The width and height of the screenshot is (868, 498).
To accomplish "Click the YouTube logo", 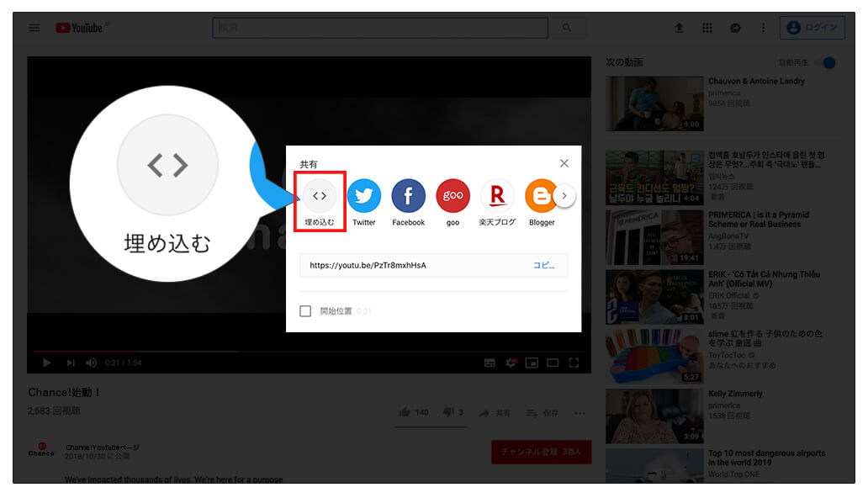I will coord(81,27).
